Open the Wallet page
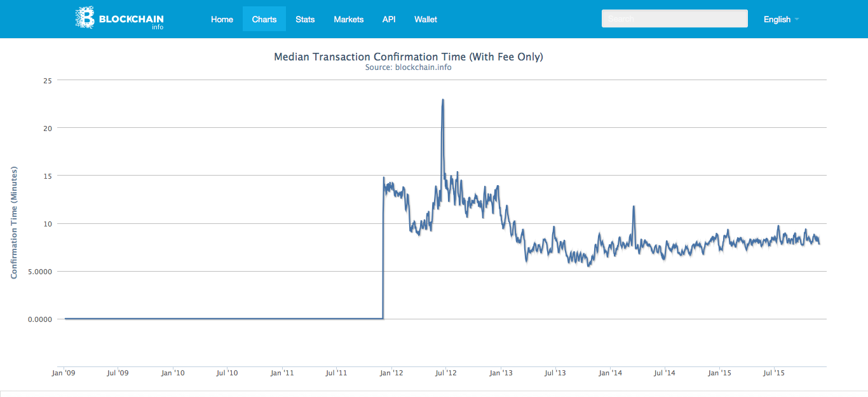868x397 pixels. pos(426,19)
